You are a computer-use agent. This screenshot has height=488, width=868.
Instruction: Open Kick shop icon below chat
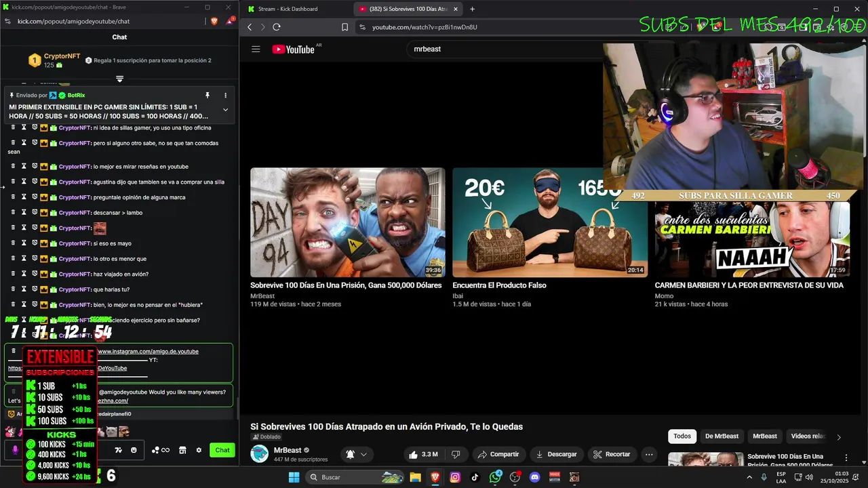[x=182, y=450]
